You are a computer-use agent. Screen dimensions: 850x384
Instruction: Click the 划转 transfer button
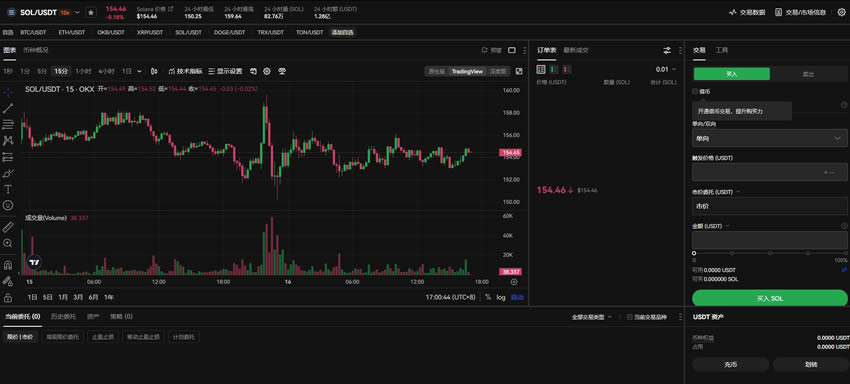[811, 364]
